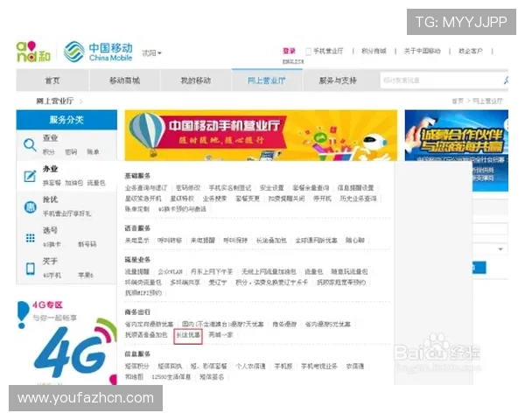
Task: Click the search magnifier in the nav bar
Action: click(506, 80)
